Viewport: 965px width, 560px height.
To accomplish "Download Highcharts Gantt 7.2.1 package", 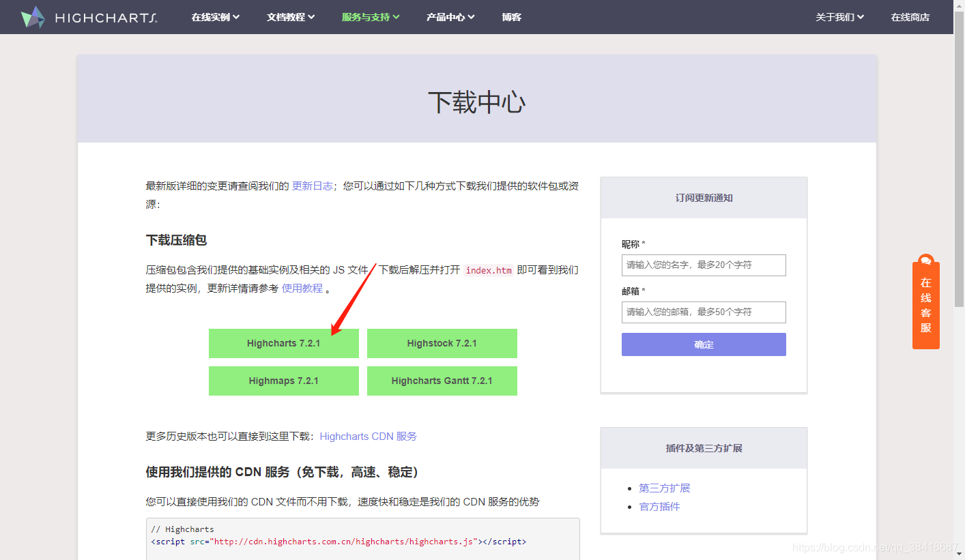I will [x=442, y=381].
